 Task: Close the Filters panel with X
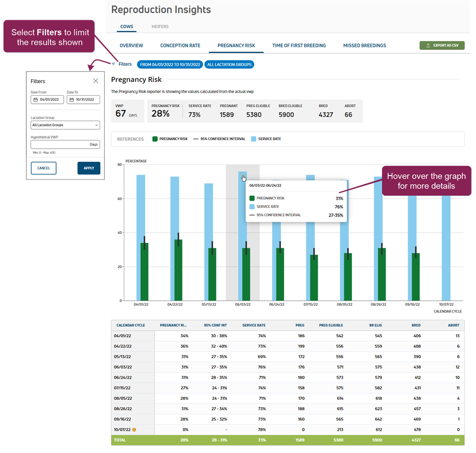96,81
